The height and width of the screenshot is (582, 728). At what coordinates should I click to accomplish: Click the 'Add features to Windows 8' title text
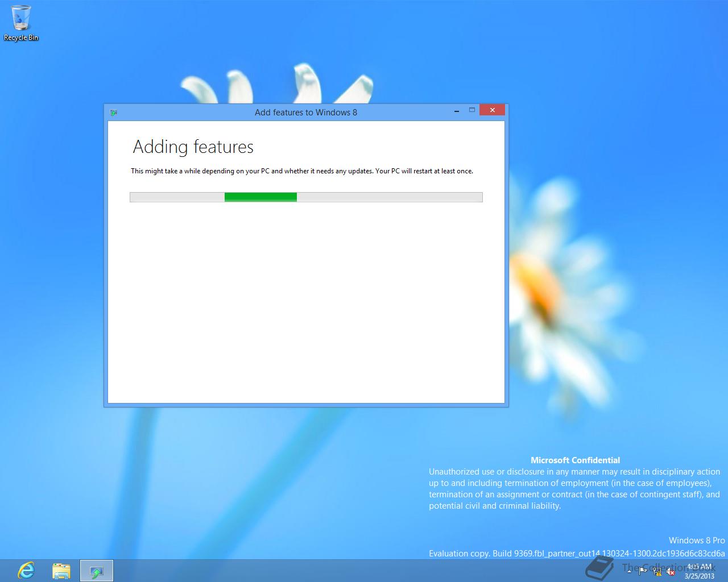tap(306, 113)
